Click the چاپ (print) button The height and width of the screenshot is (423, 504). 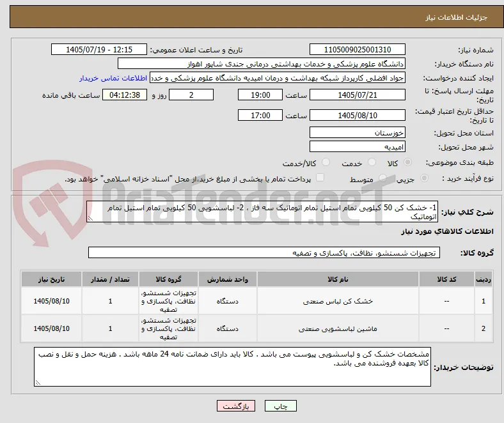pyautogui.click(x=280, y=406)
